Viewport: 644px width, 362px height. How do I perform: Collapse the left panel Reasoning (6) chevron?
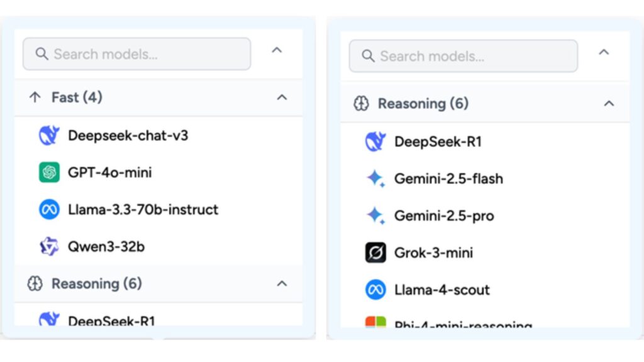[x=282, y=283]
